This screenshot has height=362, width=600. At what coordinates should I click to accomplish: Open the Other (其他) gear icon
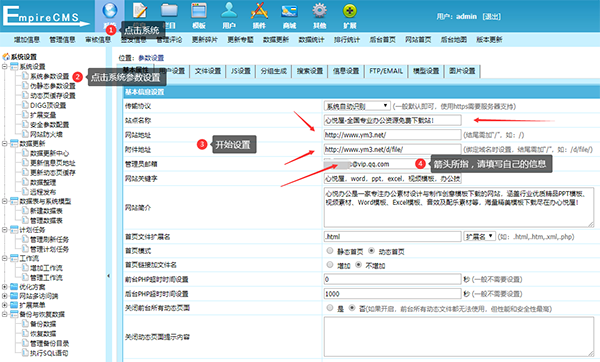pyautogui.click(x=320, y=11)
